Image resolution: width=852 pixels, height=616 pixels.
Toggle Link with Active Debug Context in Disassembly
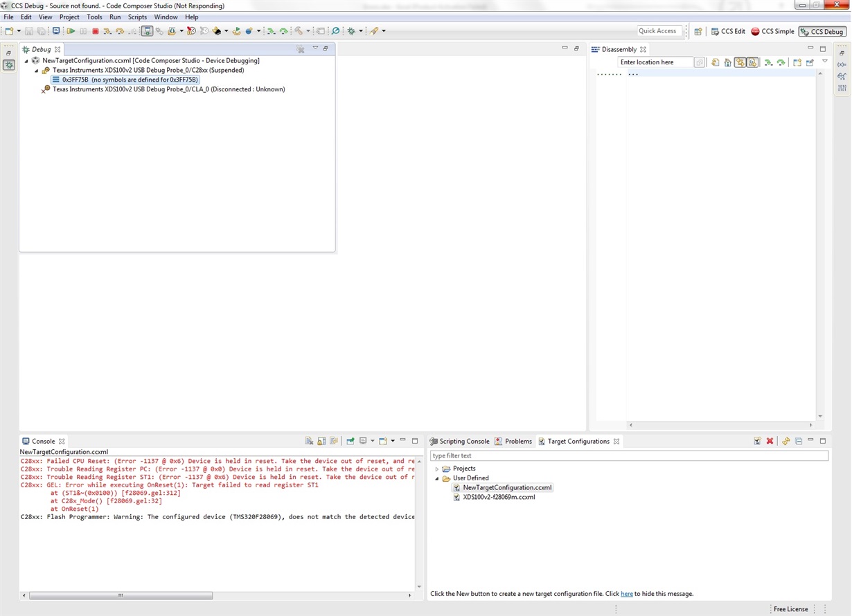(x=740, y=62)
